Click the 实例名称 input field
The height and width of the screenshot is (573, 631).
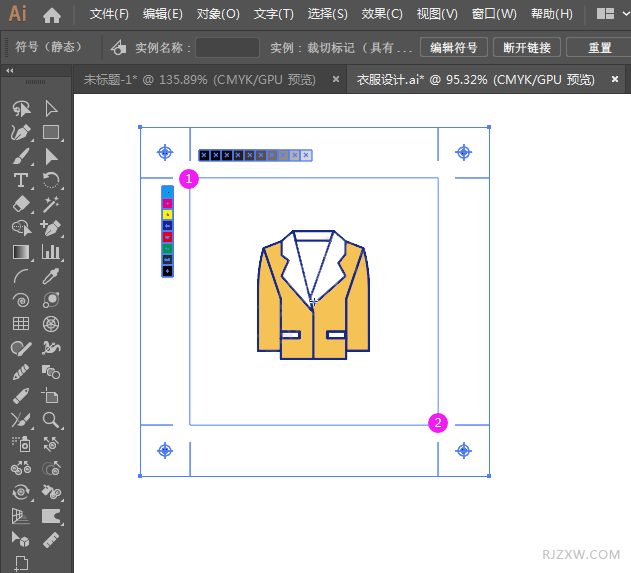pyautogui.click(x=227, y=48)
